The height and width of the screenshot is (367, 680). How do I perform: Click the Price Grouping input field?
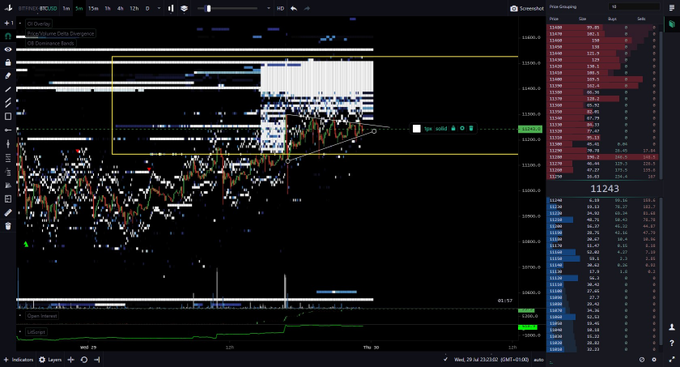634,7
